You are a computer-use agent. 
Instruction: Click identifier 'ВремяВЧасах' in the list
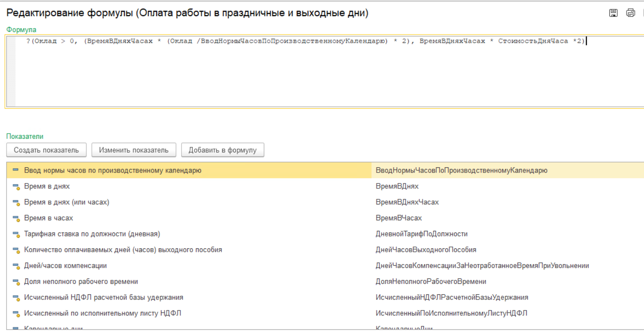[399, 218]
